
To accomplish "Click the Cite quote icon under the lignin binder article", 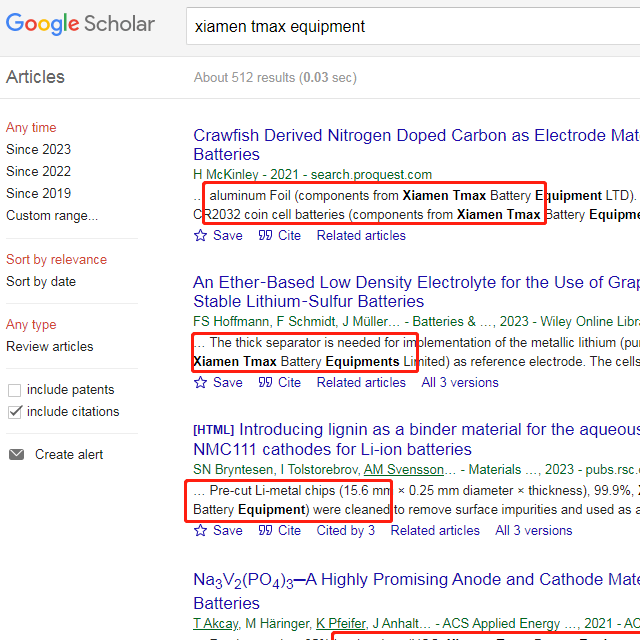I will coord(265,530).
